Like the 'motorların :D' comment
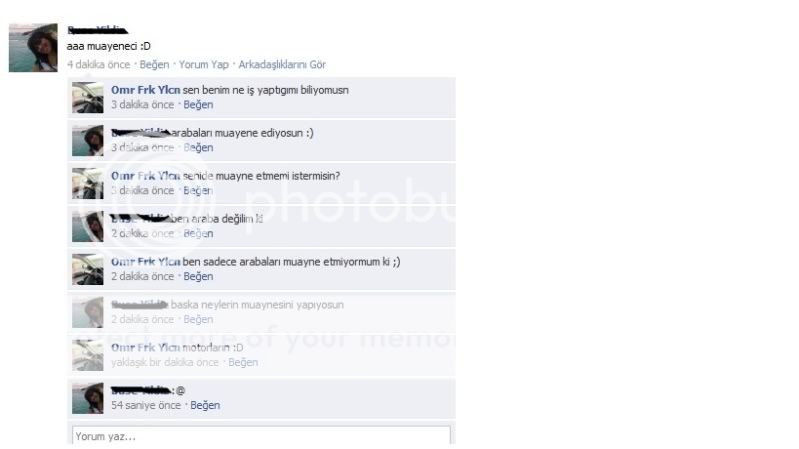The width and height of the screenshot is (799, 449). tap(243, 362)
